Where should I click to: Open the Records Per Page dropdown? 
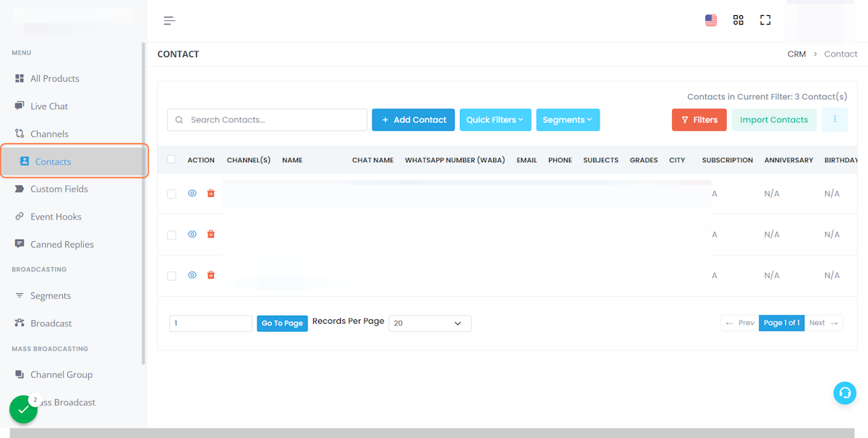coord(430,323)
